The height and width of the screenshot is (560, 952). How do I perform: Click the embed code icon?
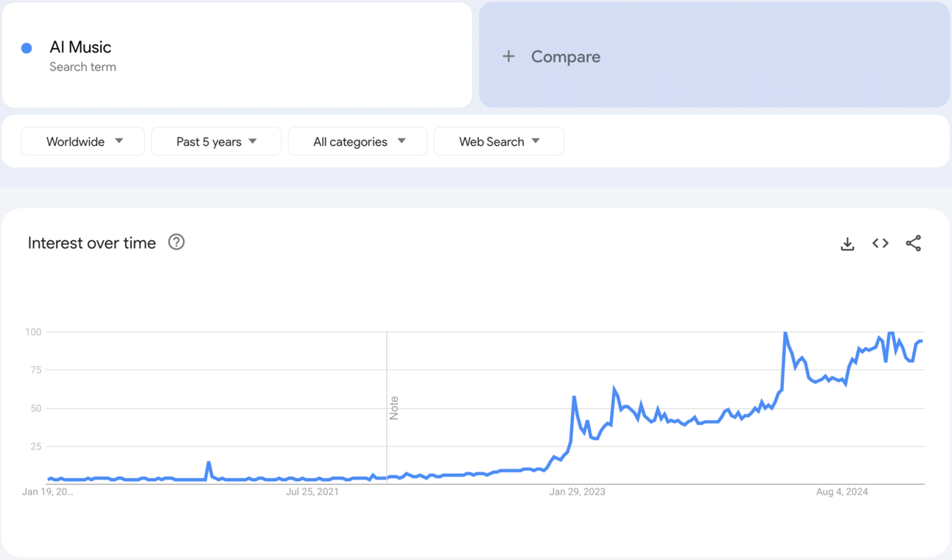click(x=881, y=243)
